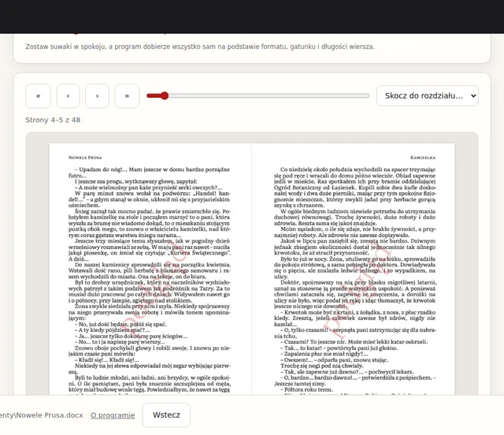Click the 'Kamizelka' running header on right page
The height and width of the screenshot is (435, 504).
[423, 158]
